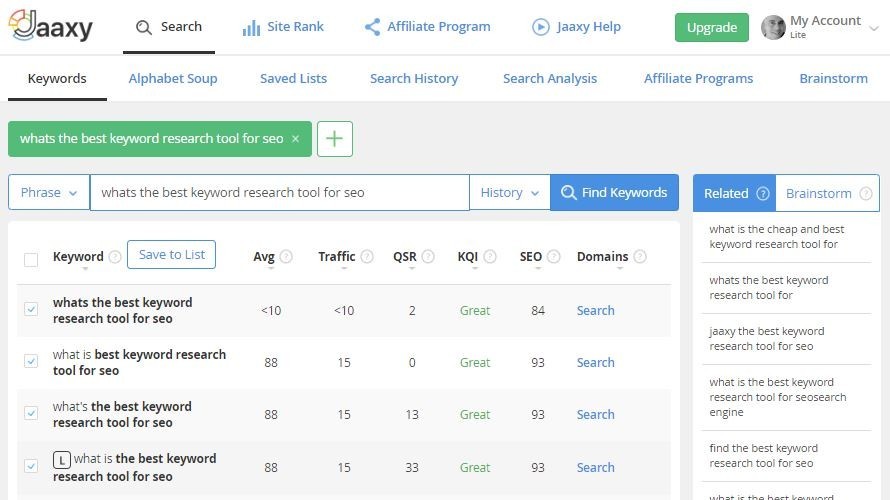The height and width of the screenshot is (500, 890).
Task: Uncheck 'what is the best keyword' row
Action: point(31,466)
